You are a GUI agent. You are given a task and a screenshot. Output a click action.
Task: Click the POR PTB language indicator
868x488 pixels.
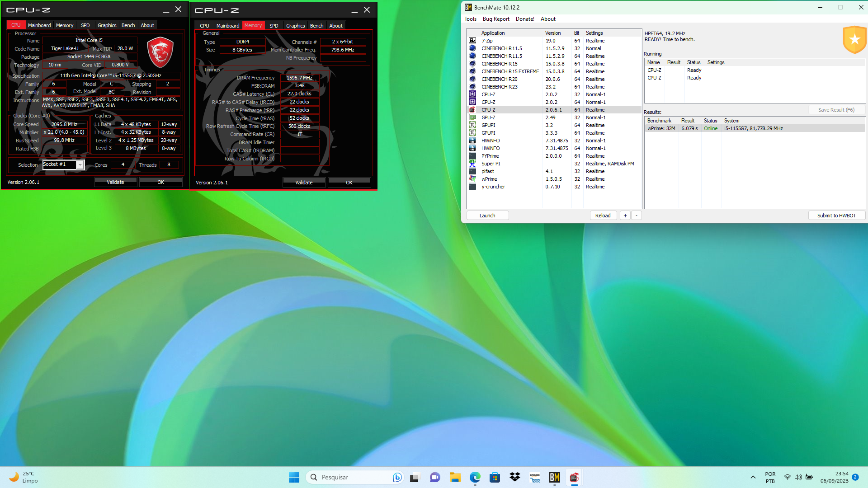pyautogui.click(x=770, y=477)
